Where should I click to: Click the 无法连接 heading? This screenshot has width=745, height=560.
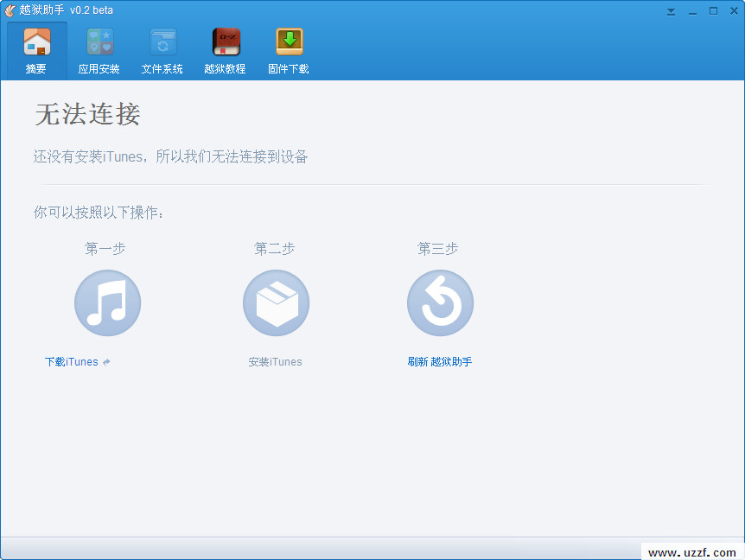pyautogui.click(x=87, y=114)
